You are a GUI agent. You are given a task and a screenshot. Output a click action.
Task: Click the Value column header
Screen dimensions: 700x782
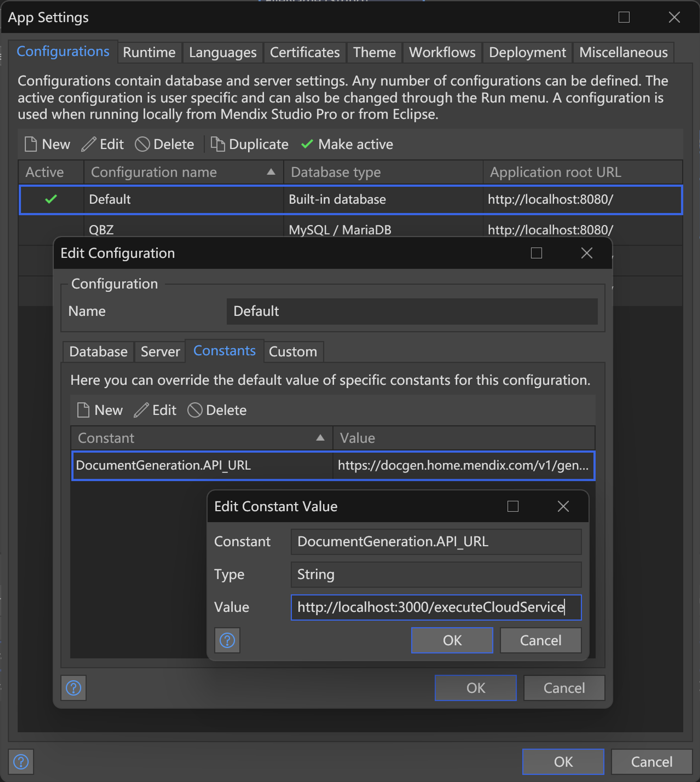coord(463,438)
